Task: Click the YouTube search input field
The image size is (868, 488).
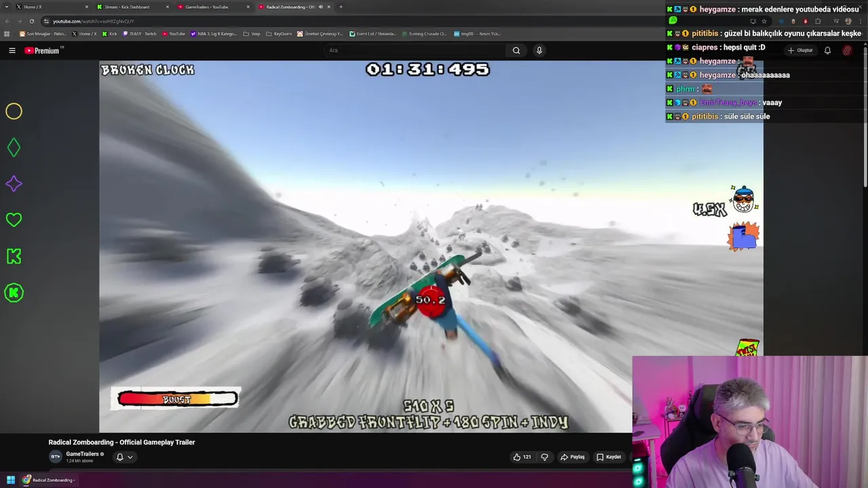Action: pos(415,50)
